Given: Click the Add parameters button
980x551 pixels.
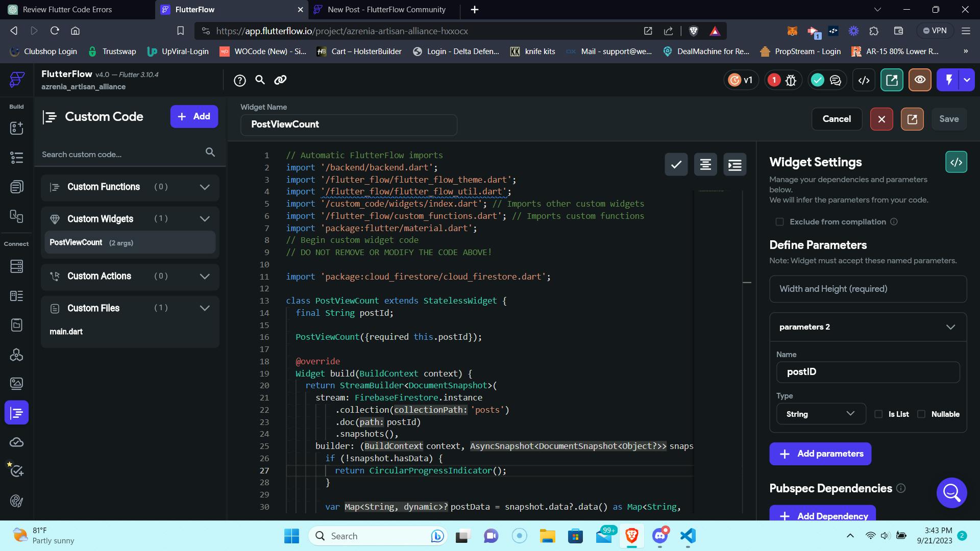Looking at the screenshot, I should click(820, 454).
